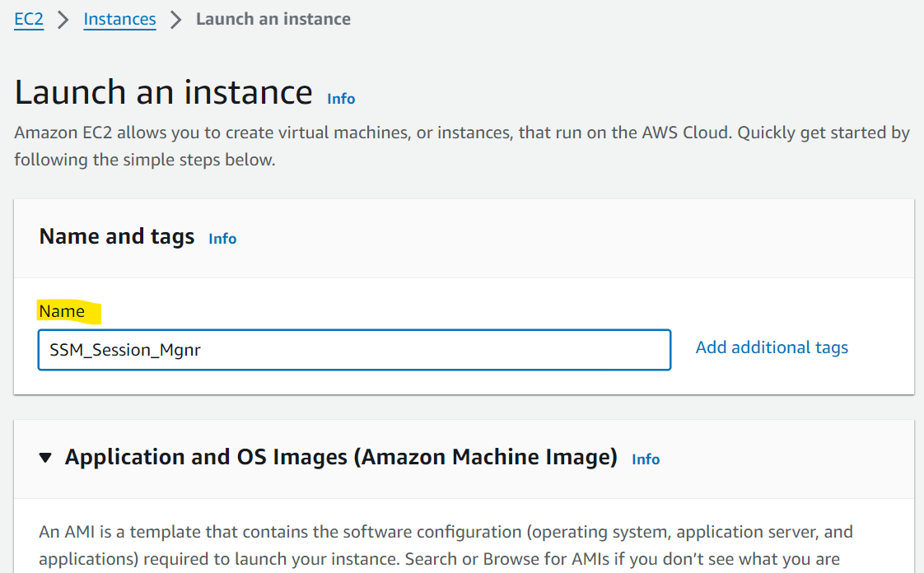924x573 pixels.
Task: Click the 'Name' field label
Action: 62,311
